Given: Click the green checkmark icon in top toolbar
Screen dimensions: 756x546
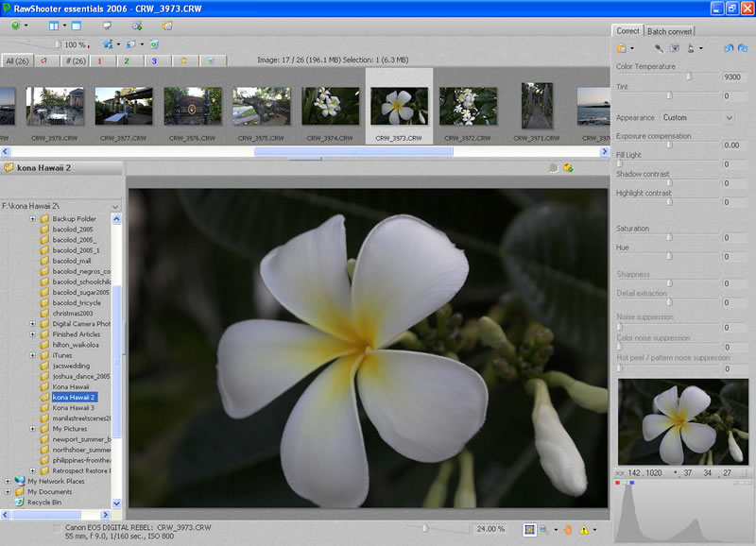Looking at the screenshot, I should (x=15, y=26).
